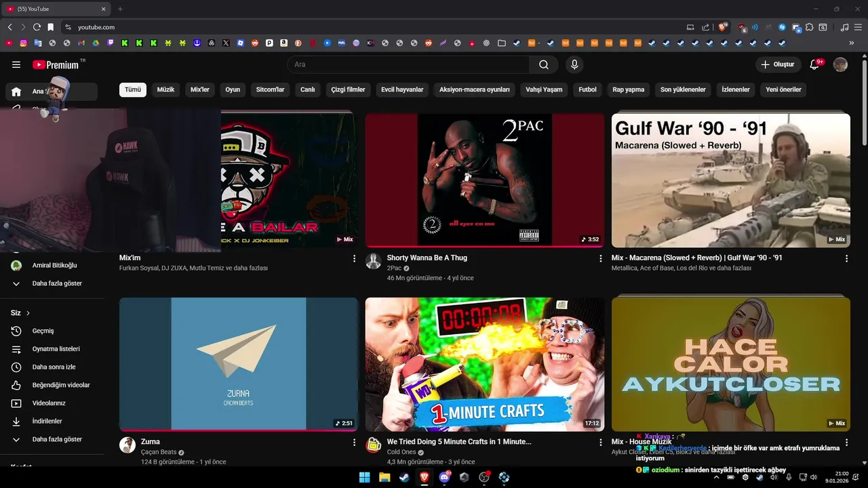Open the Reddit bookmark in bookmarks bar
This screenshot has height=488, width=868.
coord(255,43)
